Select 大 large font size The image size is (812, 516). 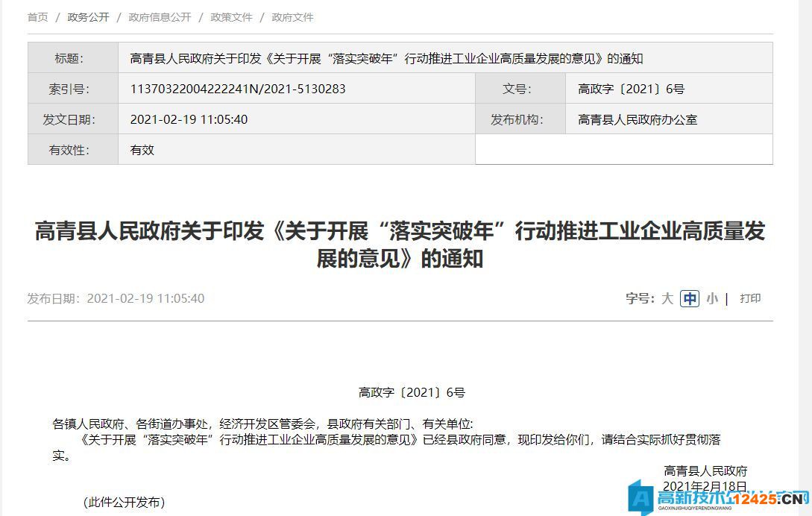pos(667,298)
